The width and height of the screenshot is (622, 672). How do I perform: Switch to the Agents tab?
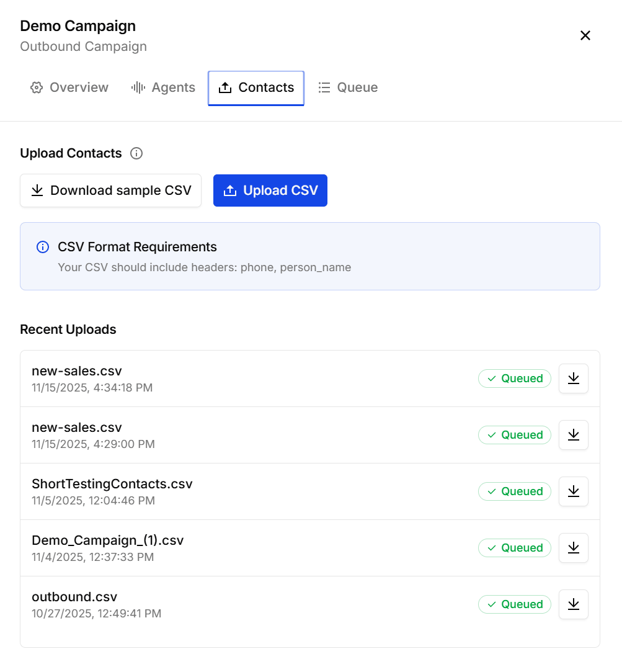pos(163,87)
